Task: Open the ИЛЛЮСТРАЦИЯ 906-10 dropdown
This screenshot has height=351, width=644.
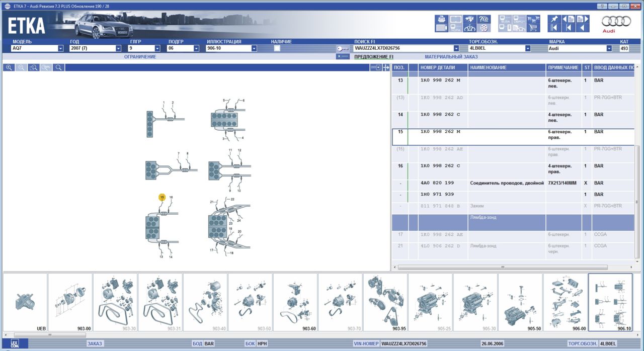Action: (x=254, y=49)
